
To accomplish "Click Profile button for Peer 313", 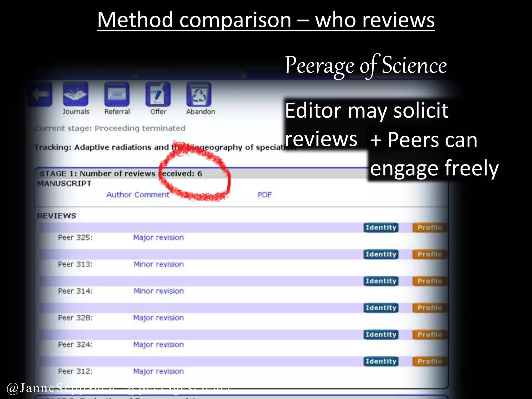I will tap(430, 254).
